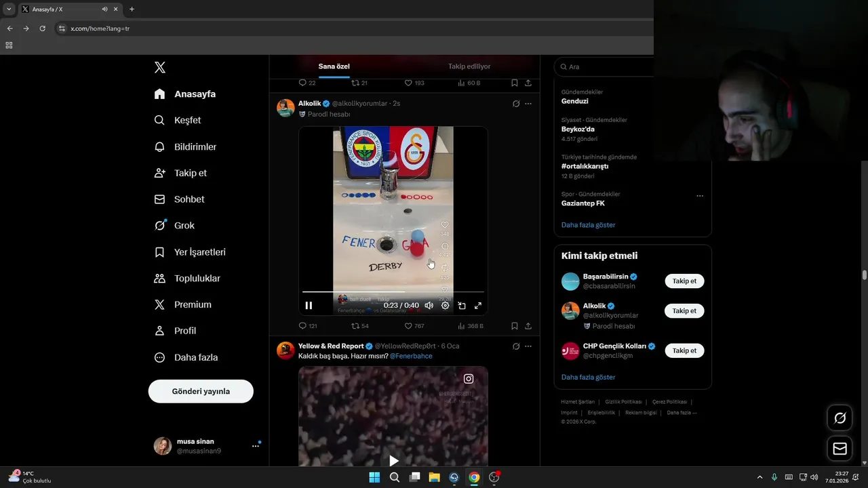
Task: Open Yellow & Red Report profile name
Action: (x=331, y=346)
